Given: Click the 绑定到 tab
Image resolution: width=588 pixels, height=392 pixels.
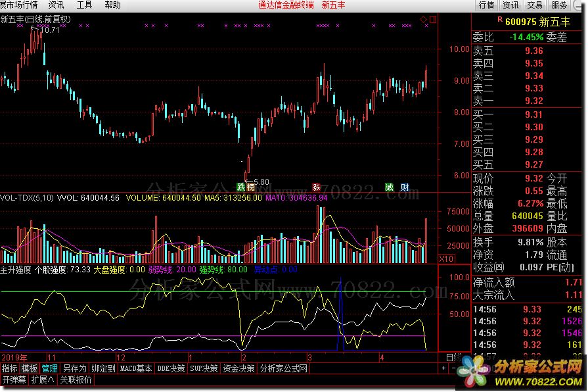Looking at the screenshot, I should point(103,368).
